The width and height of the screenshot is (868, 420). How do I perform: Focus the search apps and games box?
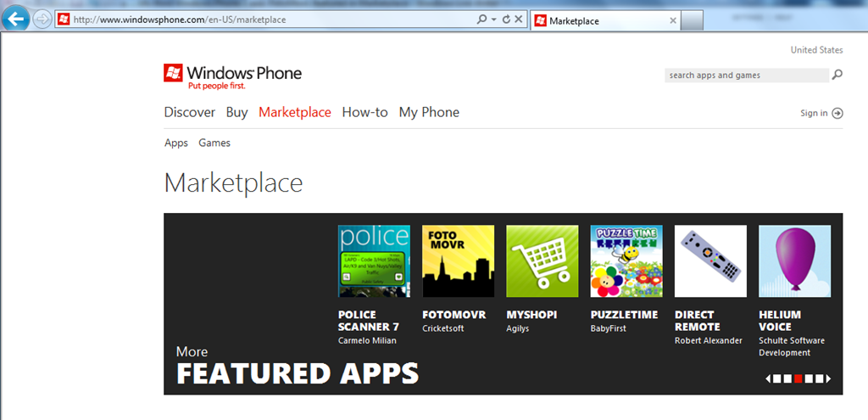pos(747,76)
